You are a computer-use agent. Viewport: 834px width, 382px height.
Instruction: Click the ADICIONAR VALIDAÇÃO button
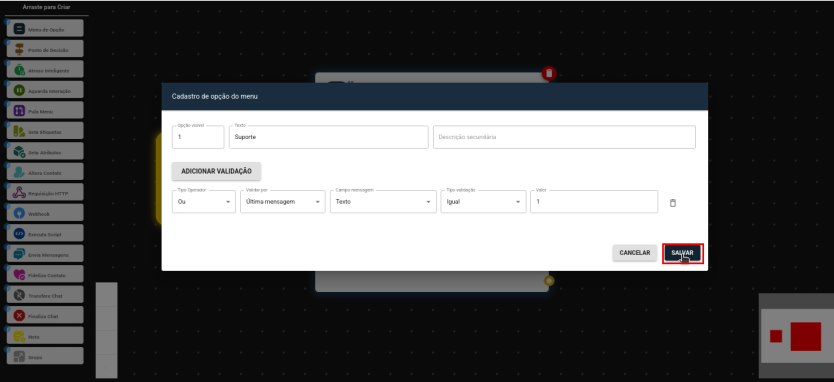pos(216,171)
